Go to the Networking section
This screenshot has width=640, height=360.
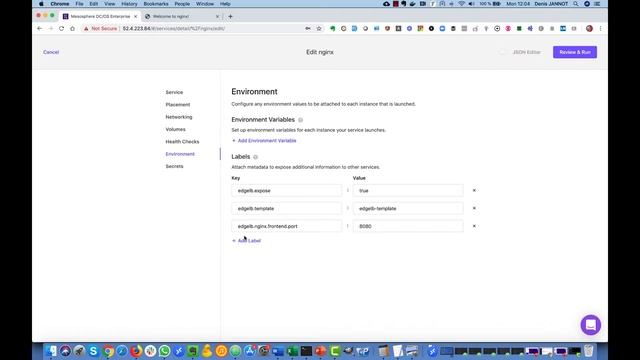[x=179, y=117]
